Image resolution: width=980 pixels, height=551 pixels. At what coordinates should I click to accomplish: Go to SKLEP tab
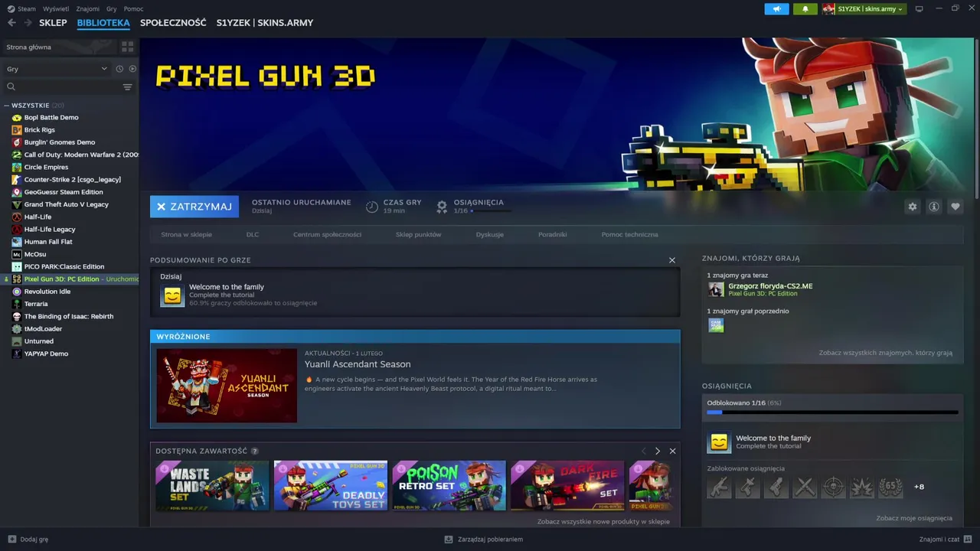(x=53, y=23)
